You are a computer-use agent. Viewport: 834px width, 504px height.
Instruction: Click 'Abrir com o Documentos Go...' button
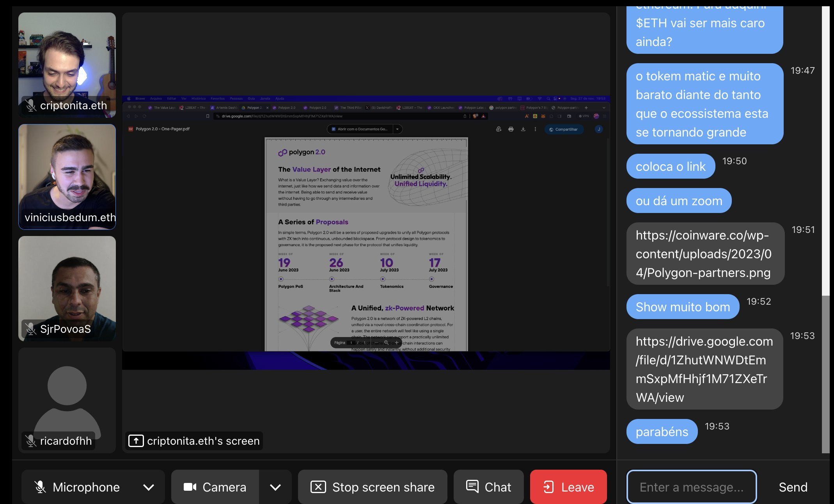[360, 129]
